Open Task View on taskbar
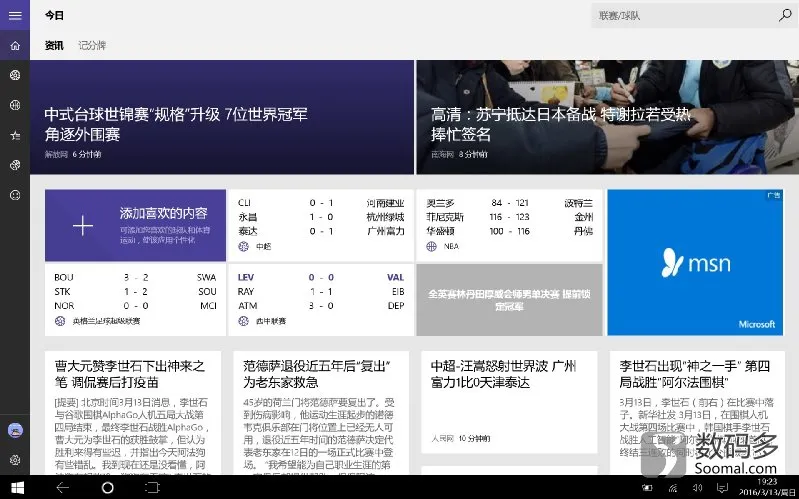 152,488
